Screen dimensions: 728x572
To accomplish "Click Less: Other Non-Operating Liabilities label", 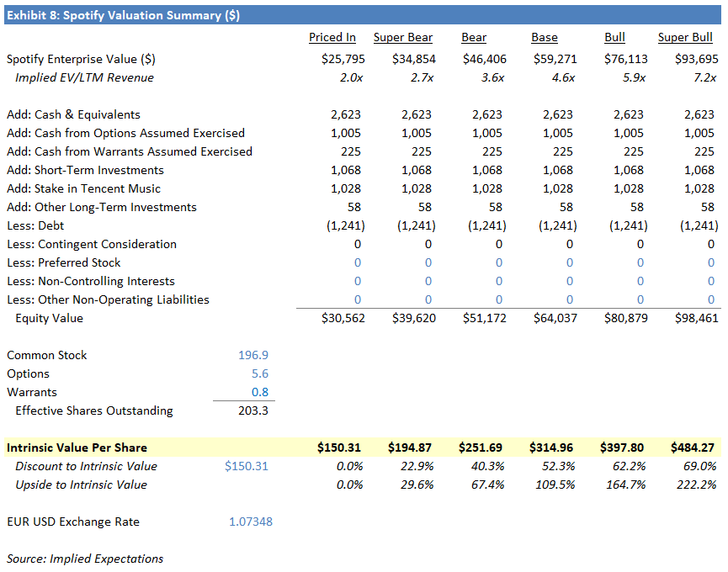I will (109, 299).
